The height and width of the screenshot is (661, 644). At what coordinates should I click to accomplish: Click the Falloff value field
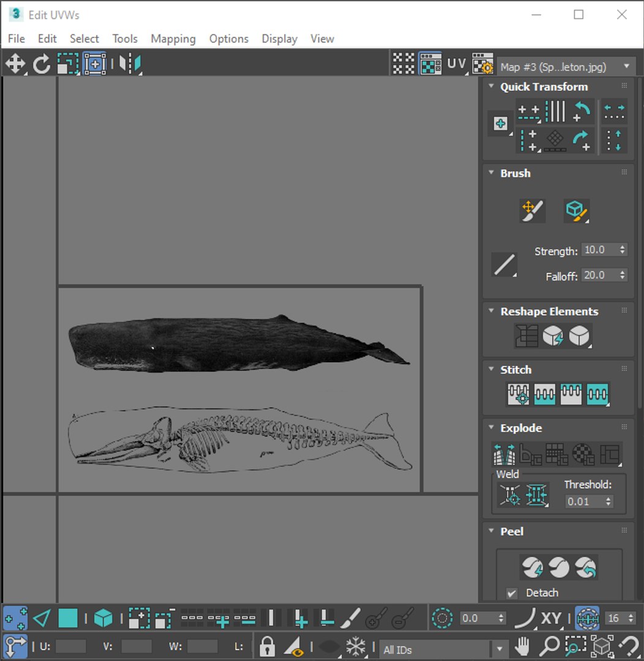(599, 275)
